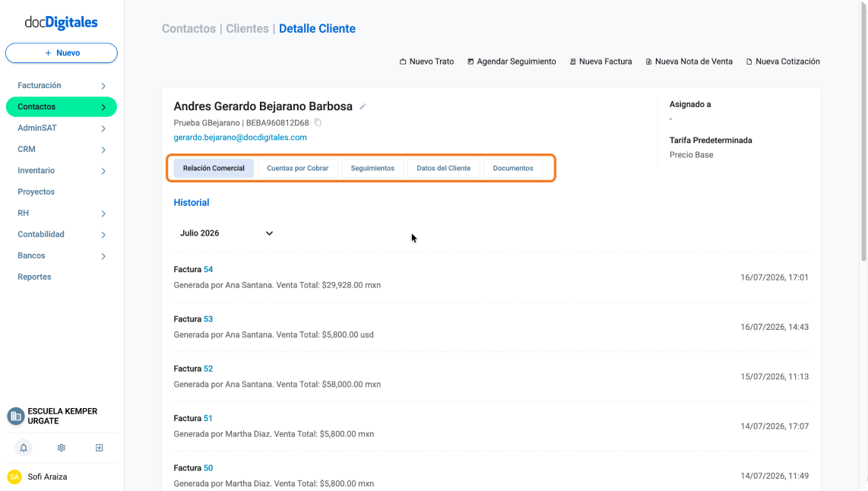Click the page vertical scrollbar
Screen dimensions: 868x491
863,133
